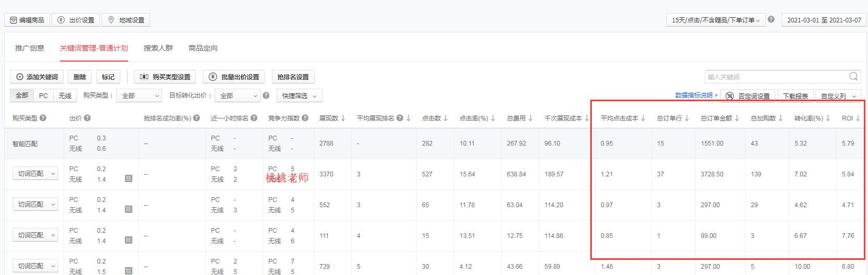Open 切词匹配 dropdown in the 729 impressions row
This screenshot has height=275, width=868.
[x=35, y=266]
